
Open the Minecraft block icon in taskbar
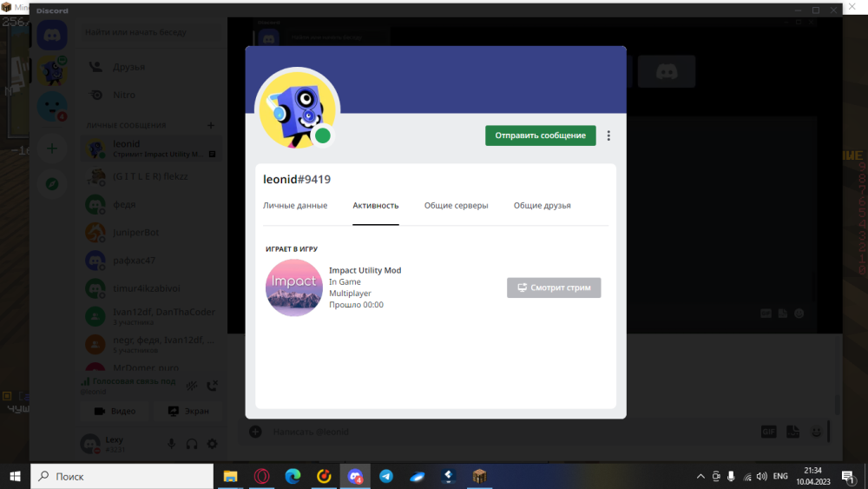[x=479, y=476]
